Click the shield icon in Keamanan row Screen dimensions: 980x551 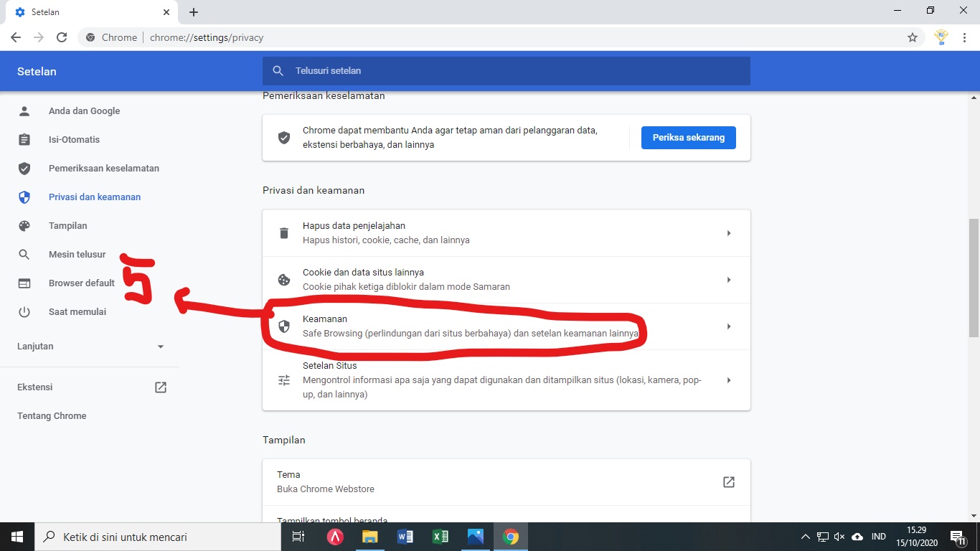[x=284, y=326]
